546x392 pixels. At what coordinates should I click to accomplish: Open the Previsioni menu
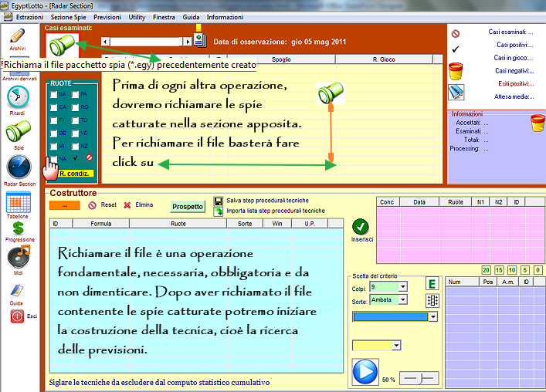107,18
